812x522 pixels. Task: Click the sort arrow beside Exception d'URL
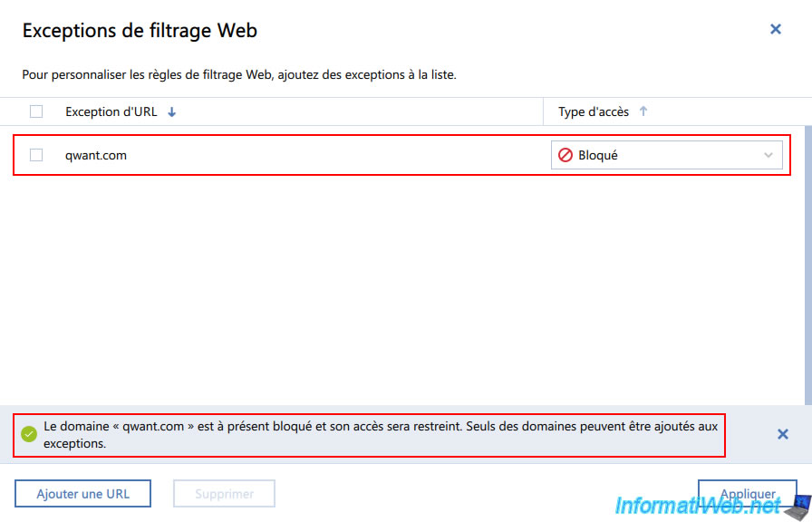coord(172,112)
